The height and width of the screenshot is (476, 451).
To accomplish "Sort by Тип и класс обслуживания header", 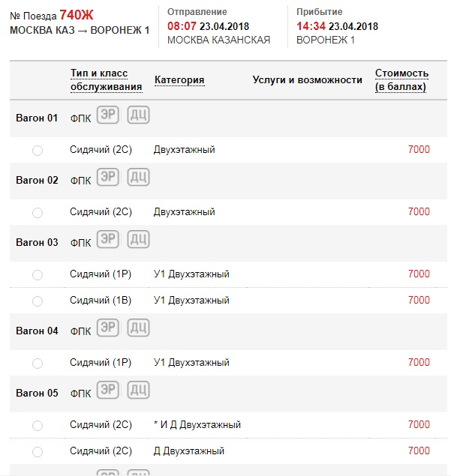I will (106, 80).
